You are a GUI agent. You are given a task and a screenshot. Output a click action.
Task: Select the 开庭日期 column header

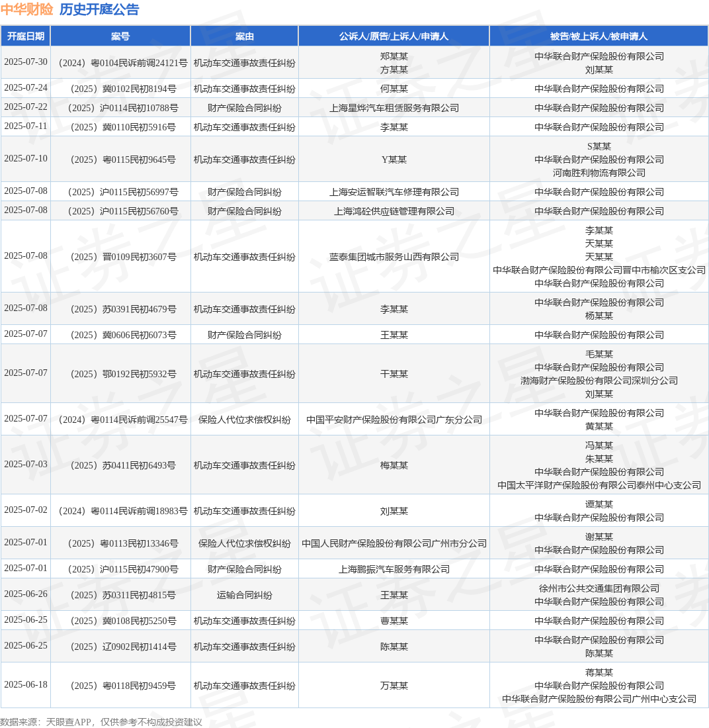pos(26,36)
